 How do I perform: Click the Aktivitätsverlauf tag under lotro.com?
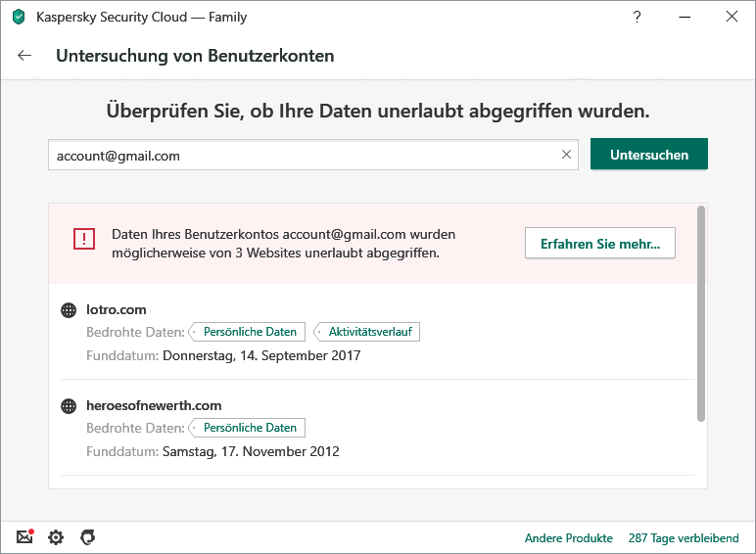pyautogui.click(x=368, y=332)
